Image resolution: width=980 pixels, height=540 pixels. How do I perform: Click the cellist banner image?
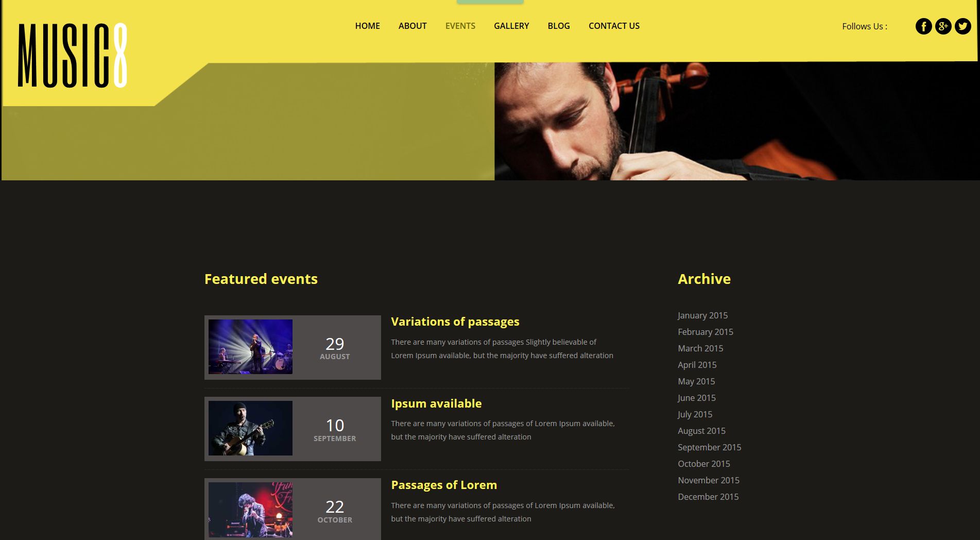click(x=736, y=121)
